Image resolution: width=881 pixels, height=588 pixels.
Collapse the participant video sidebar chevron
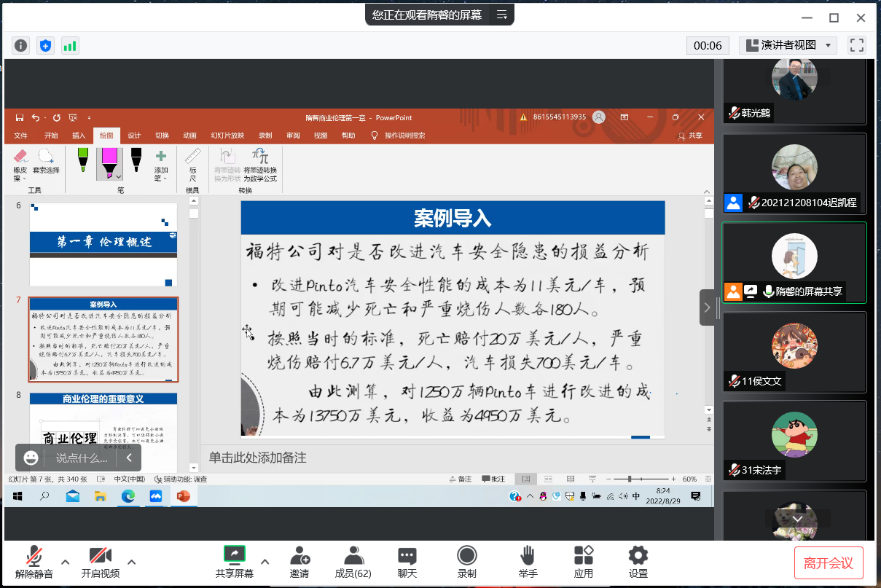tap(707, 307)
